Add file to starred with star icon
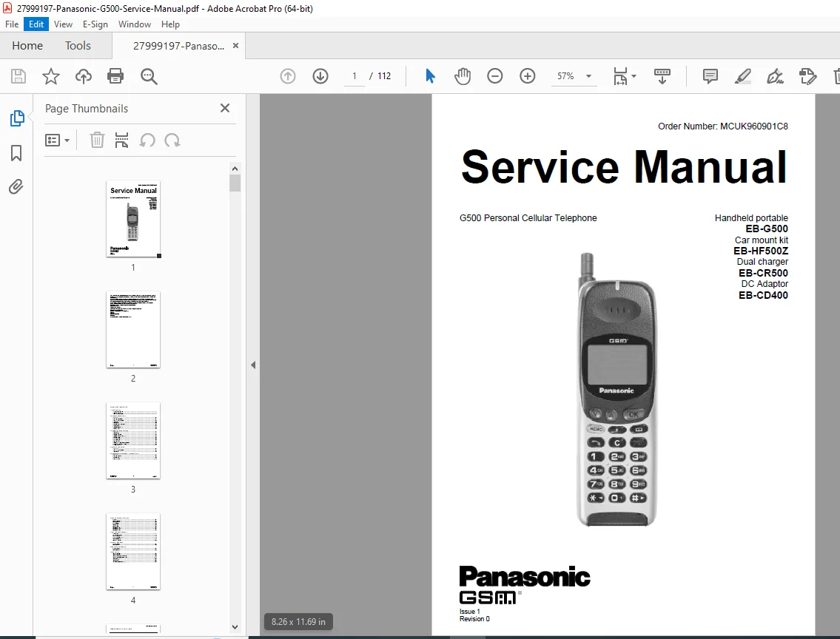 pyautogui.click(x=51, y=76)
